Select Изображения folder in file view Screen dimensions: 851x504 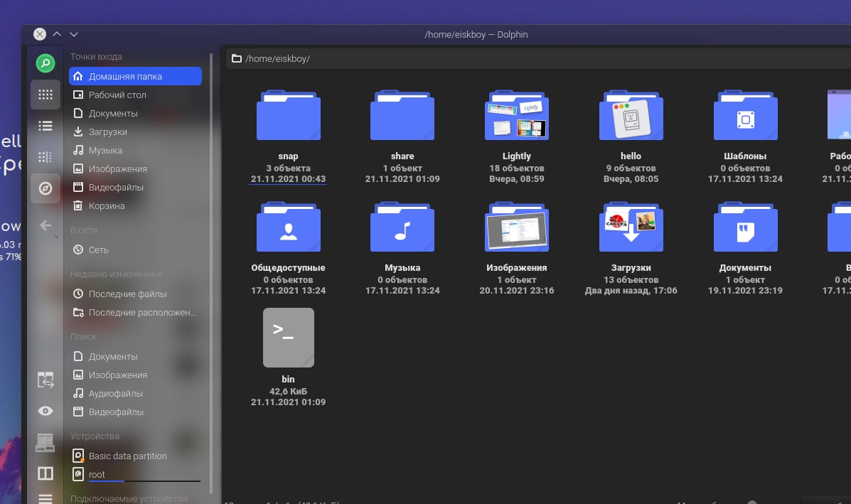(517, 249)
